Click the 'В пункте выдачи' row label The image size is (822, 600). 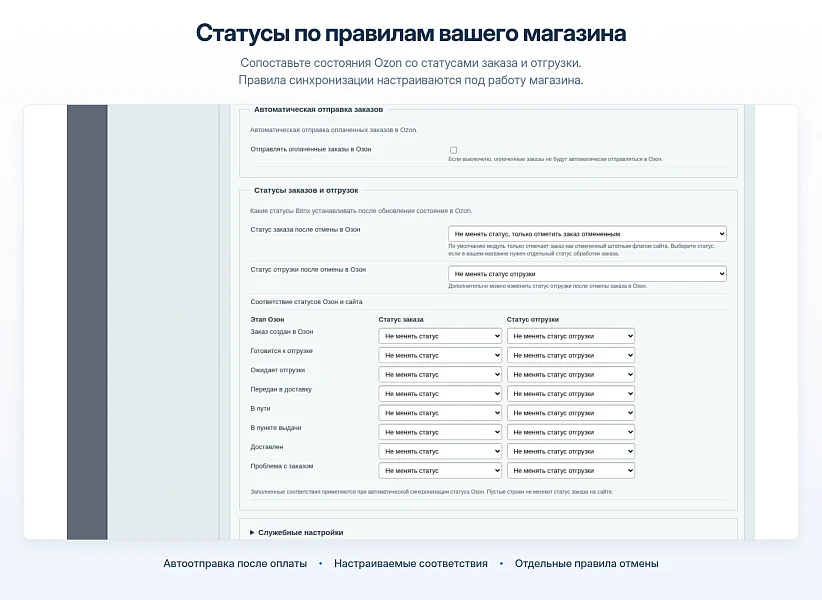point(276,428)
